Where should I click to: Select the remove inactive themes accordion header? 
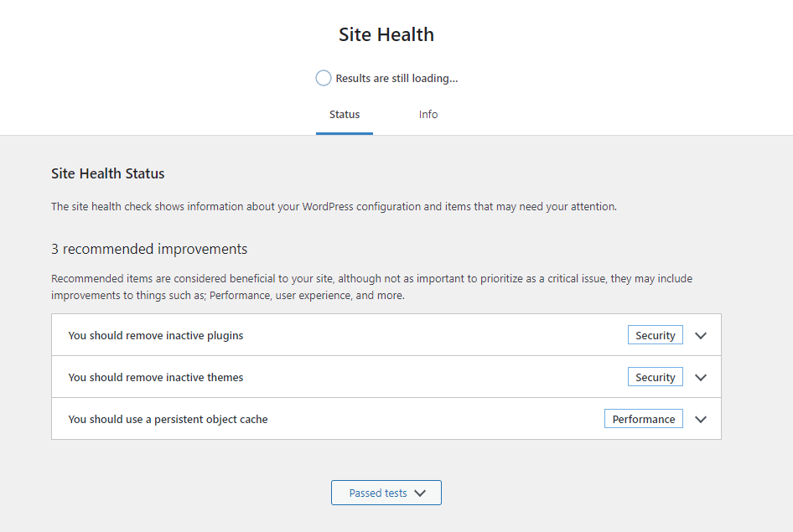click(x=155, y=376)
